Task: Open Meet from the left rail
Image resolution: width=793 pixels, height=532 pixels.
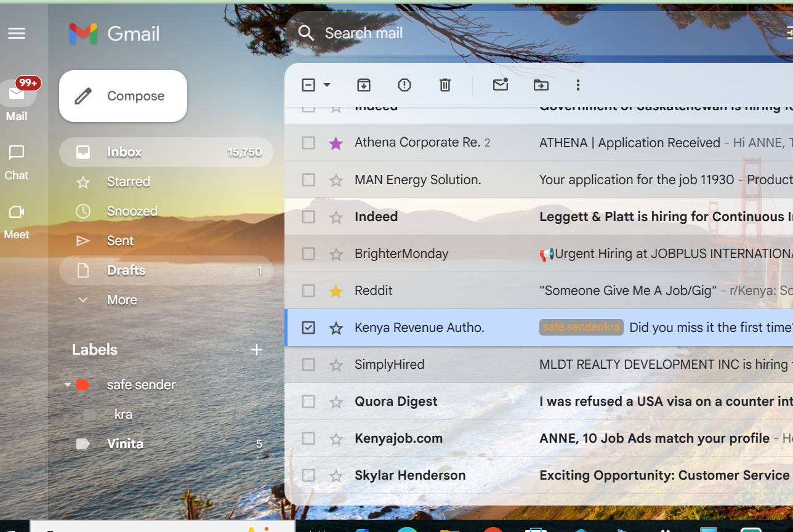Action: 17,222
